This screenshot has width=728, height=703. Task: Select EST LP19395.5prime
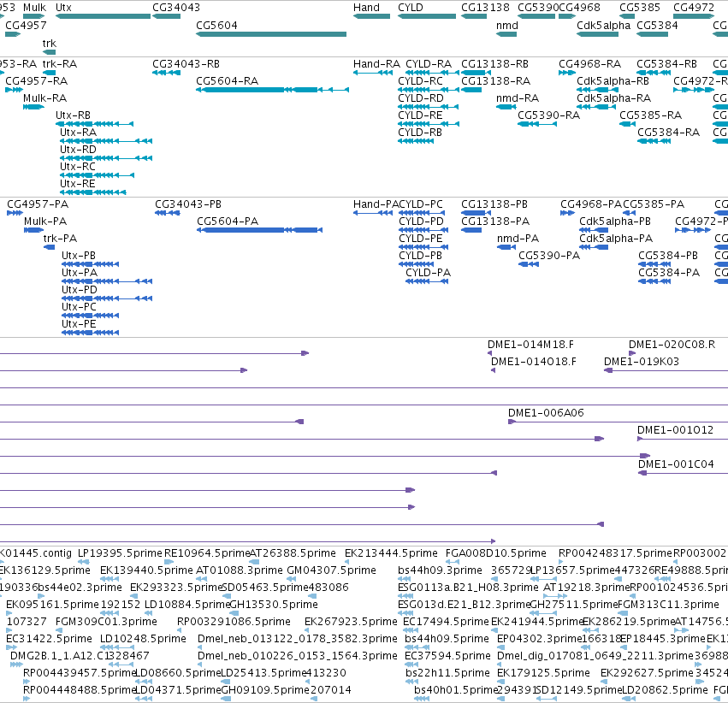[x=84, y=562]
